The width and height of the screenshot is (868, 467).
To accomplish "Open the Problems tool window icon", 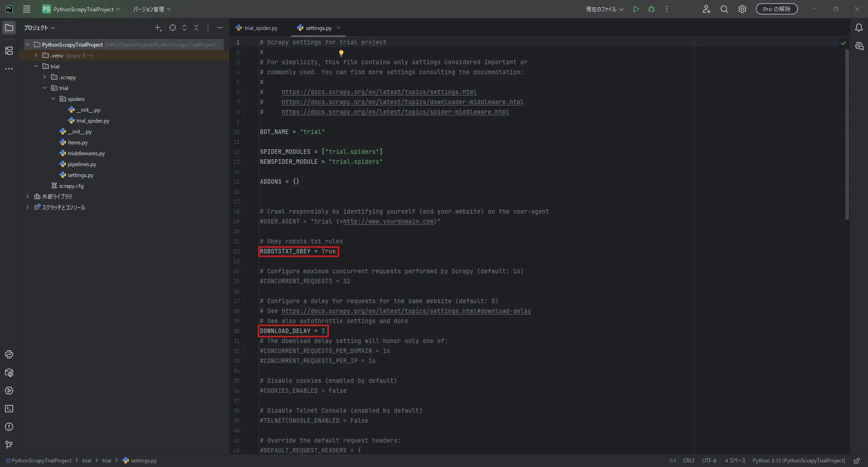I will pos(9,427).
